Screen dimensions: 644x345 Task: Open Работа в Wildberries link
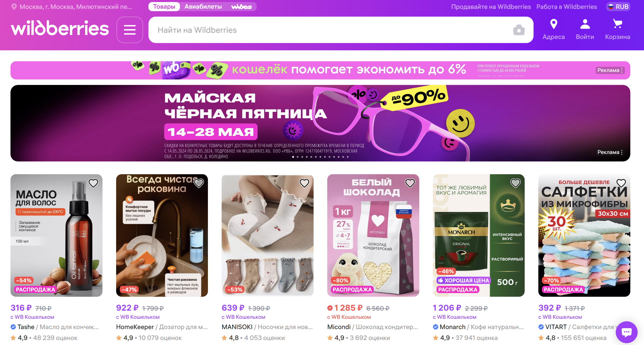coord(567,7)
